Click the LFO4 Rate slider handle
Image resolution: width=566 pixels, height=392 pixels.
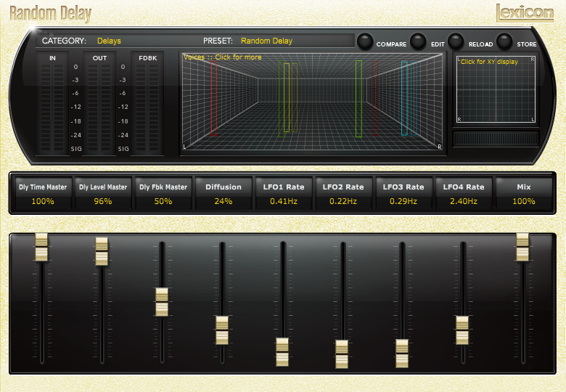[x=462, y=330]
